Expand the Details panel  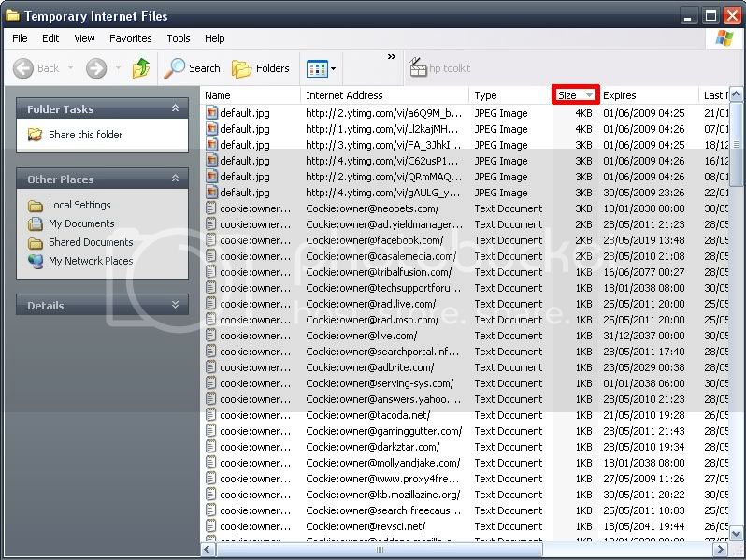(x=175, y=306)
